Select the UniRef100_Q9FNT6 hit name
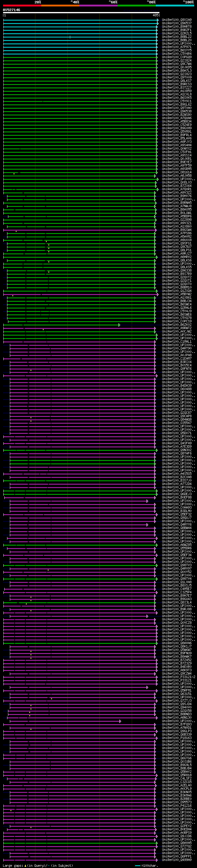This screenshot has height=868, width=197. (x=177, y=369)
